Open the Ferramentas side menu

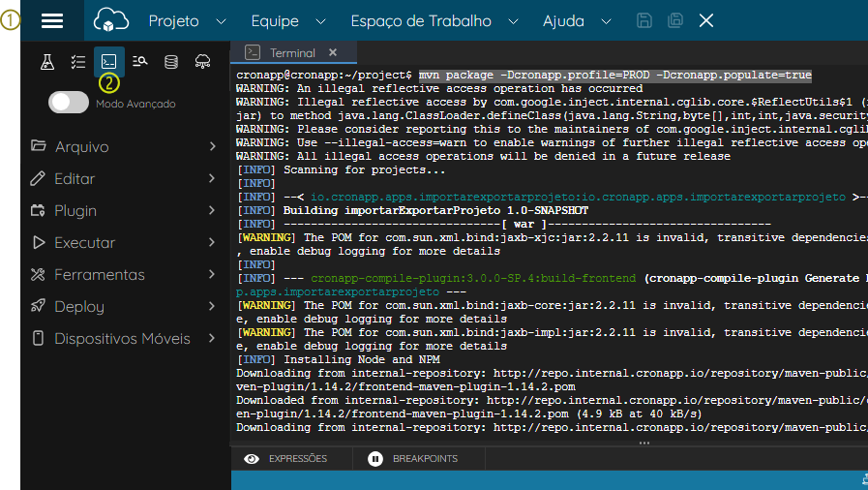click(125, 275)
